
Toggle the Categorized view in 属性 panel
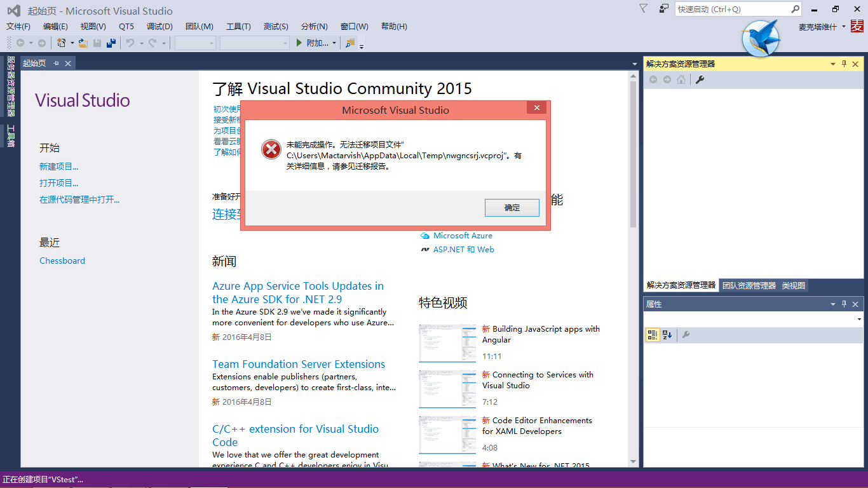pyautogui.click(x=653, y=335)
